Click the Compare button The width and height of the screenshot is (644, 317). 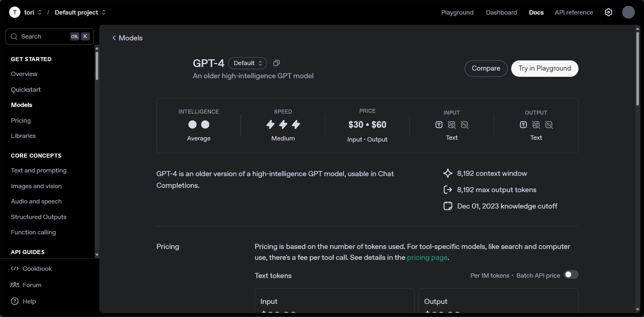click(x=486, y=68)
